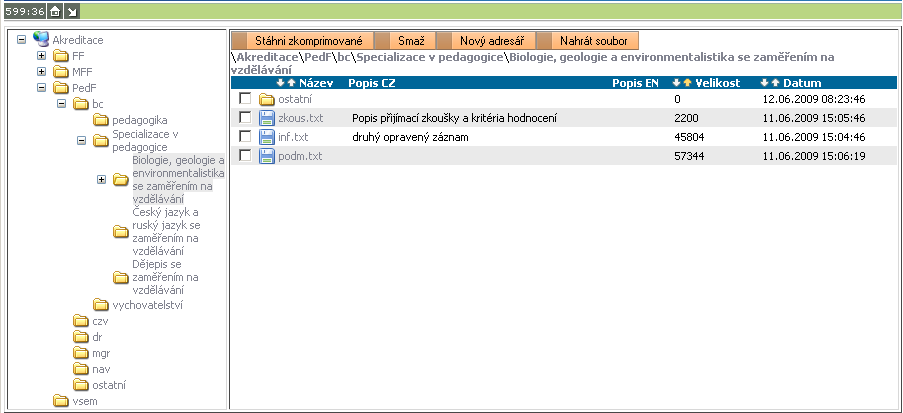Select the checkbox next to inf.txt
Image resolution: width=903 pixels, height=413 pixels.
(x=245, y=137)
